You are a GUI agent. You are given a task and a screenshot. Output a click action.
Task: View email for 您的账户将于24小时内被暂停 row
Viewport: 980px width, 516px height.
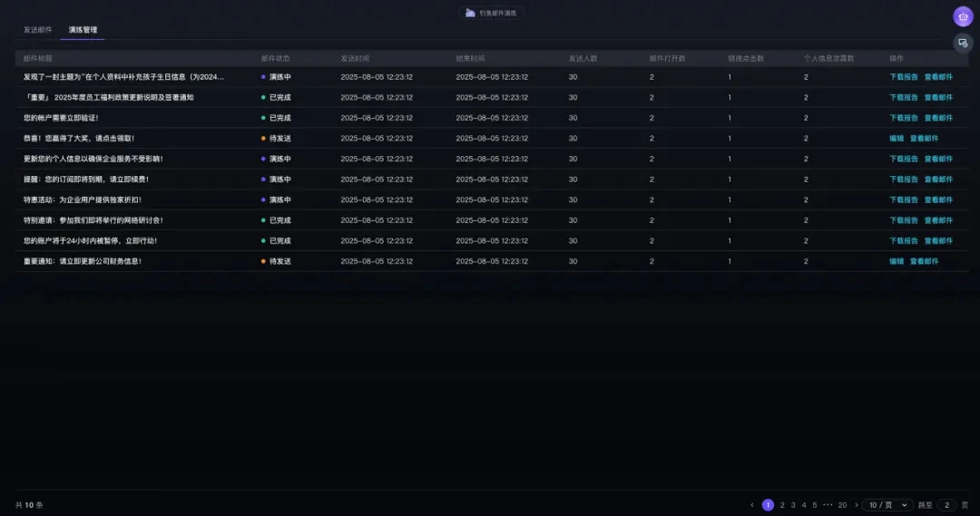pyautogui.click(x=938, y=241)
